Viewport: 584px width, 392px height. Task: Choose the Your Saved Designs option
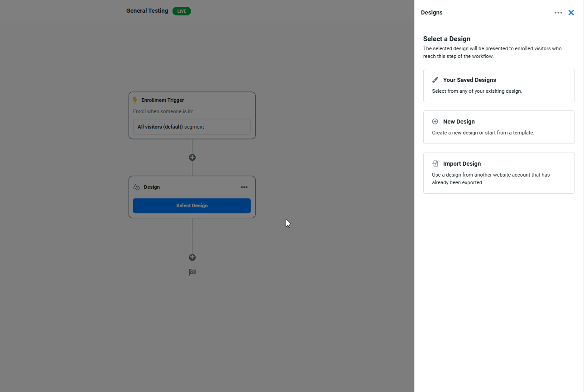(498, 86)
